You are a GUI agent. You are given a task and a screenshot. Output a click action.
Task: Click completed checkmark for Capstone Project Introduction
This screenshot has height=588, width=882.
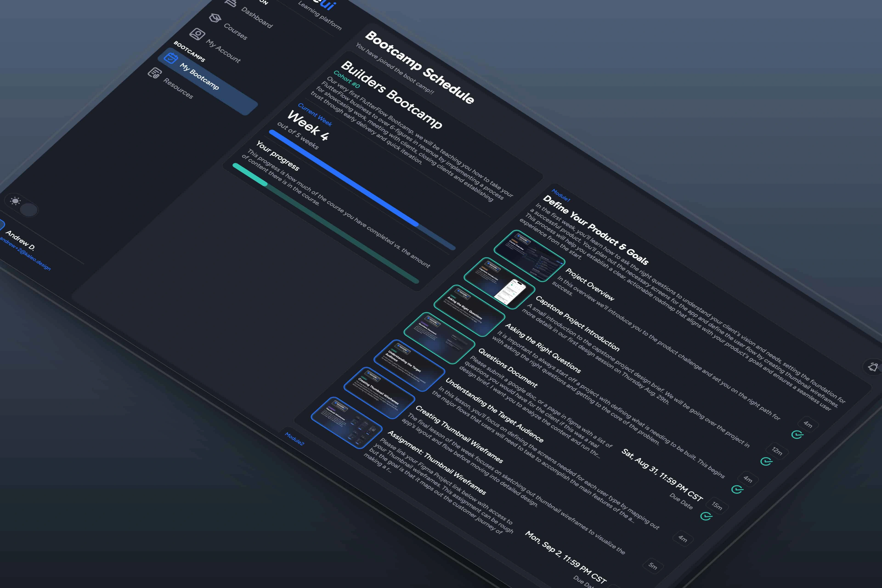pos(766,461)
